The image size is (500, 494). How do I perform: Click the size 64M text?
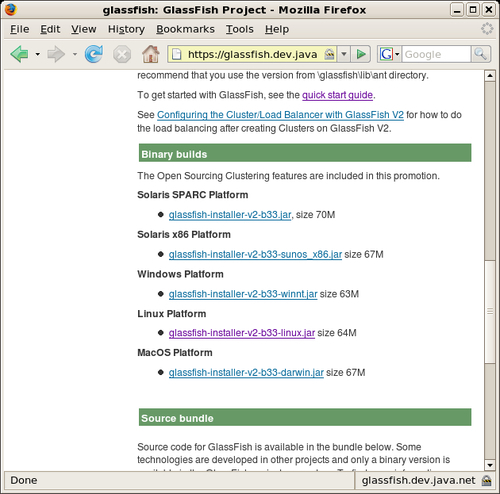point(337,333)
